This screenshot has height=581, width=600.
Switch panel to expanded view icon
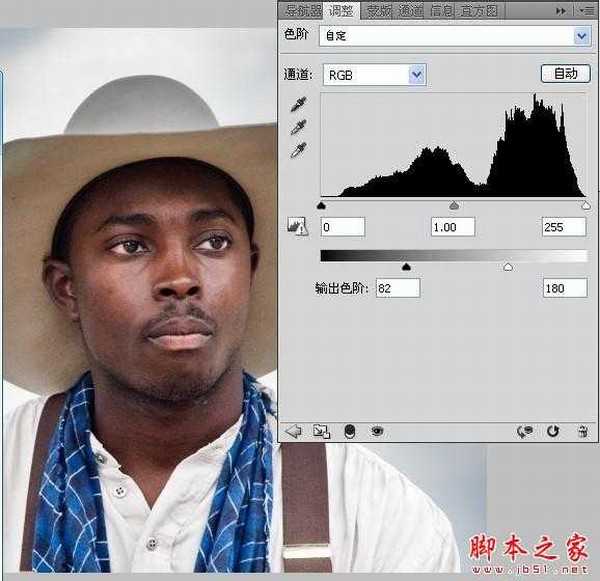[321, 431]
